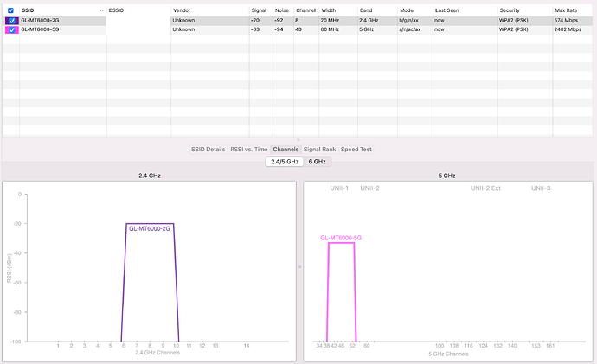Image resolution: width=597 pixels, height=364 pixels.
Task: Click the GL-MT6000-5G label in 5 GHz chart
Action: pyautogui.click(x=341, y=238)
